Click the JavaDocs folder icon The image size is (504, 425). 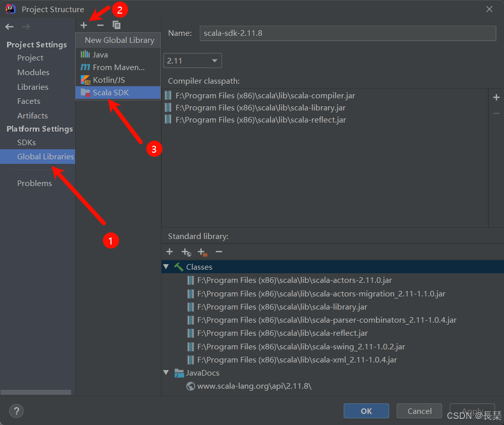(x=179, y=373)
